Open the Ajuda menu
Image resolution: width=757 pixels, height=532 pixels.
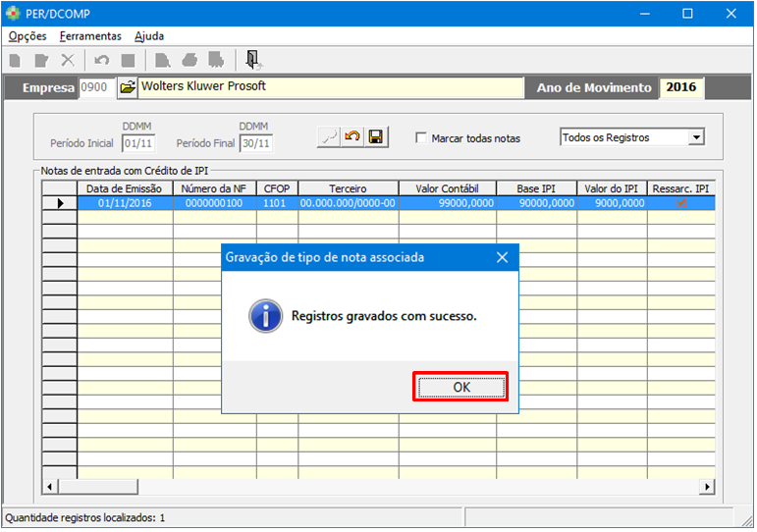coord(149,36)
